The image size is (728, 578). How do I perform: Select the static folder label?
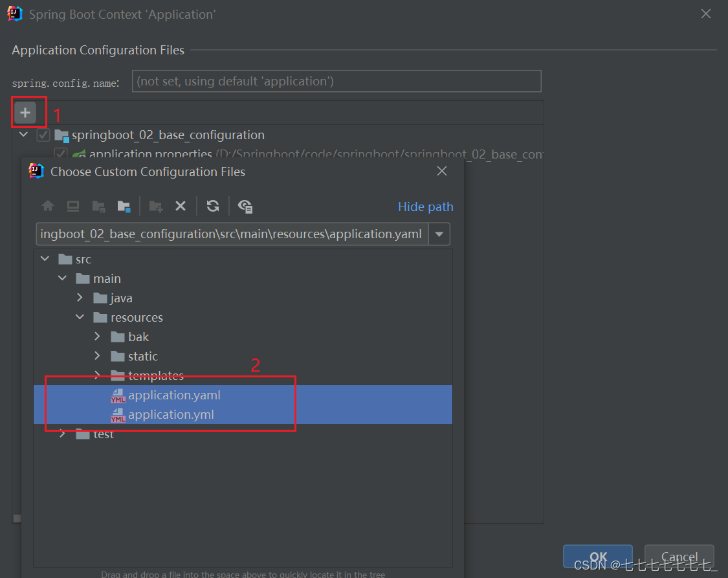(143, 356)
